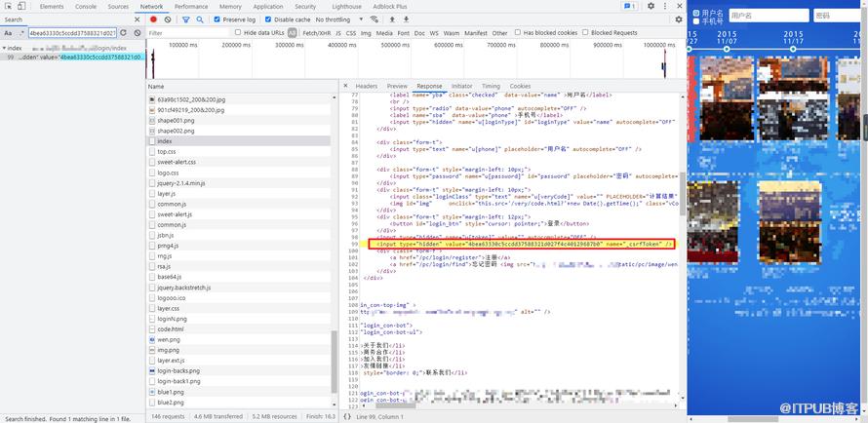Viewport: 868px width, 423px height.
Task: Open network search via magnifier icon
Action: pos(200,19)
